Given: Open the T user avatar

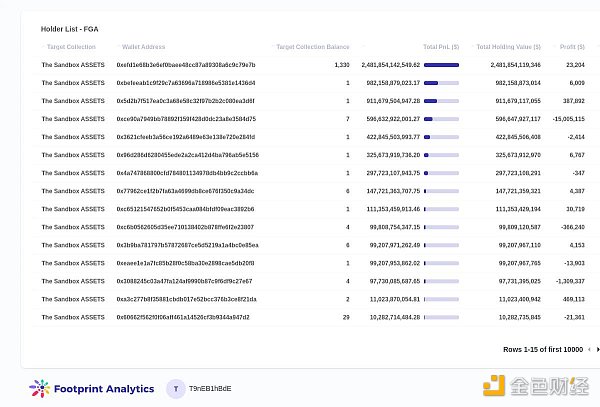Looking at the screenshot, I should (x=176, y=389).
